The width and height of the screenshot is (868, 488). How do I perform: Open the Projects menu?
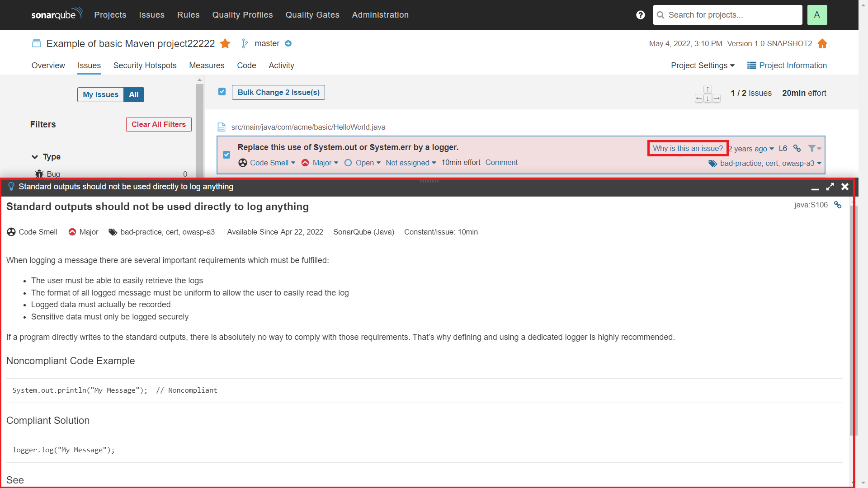(x=110, y=15)
